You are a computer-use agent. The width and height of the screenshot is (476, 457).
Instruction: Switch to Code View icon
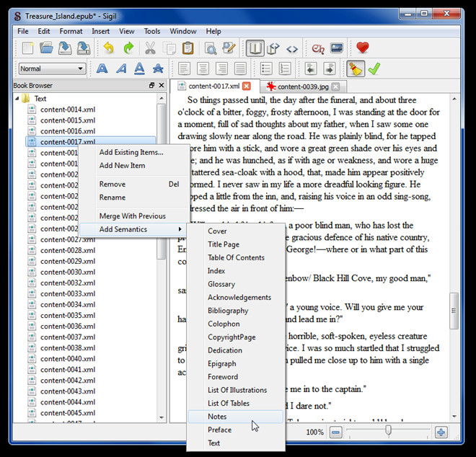pos(292,49)
